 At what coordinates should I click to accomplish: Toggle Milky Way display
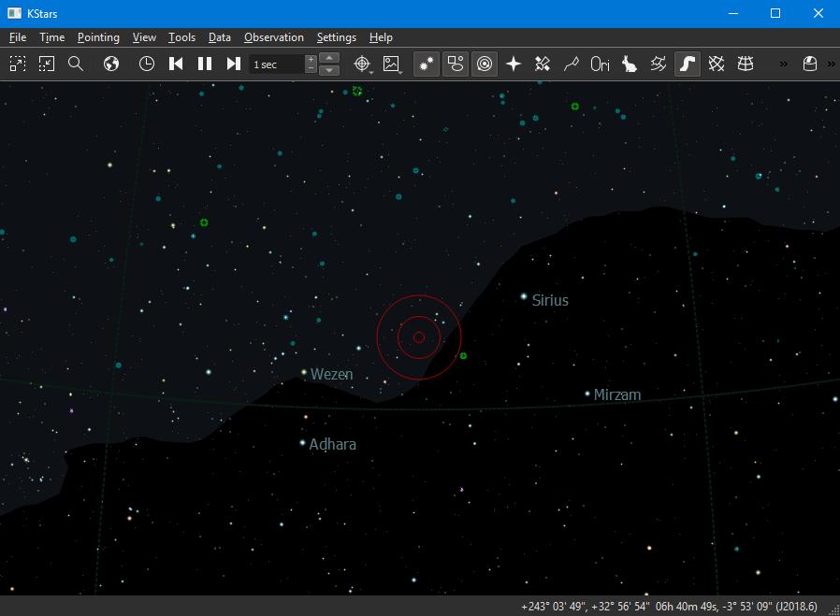click(x=688, y=64)
